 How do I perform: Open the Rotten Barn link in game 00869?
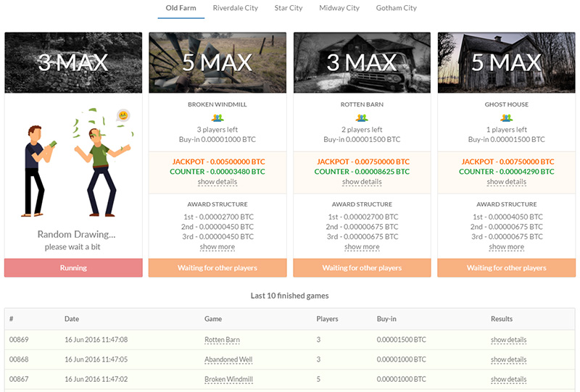[x=222, y=340]
